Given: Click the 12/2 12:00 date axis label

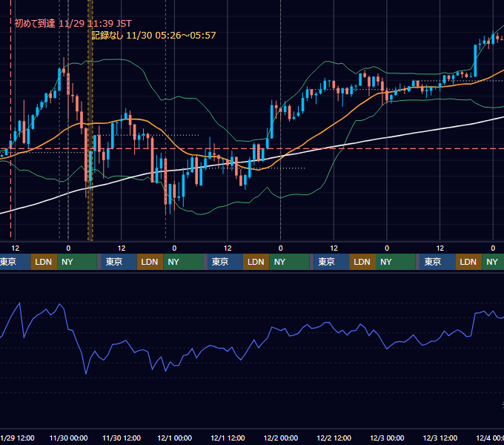Looking at the screenshot, I should coord(334,438).
